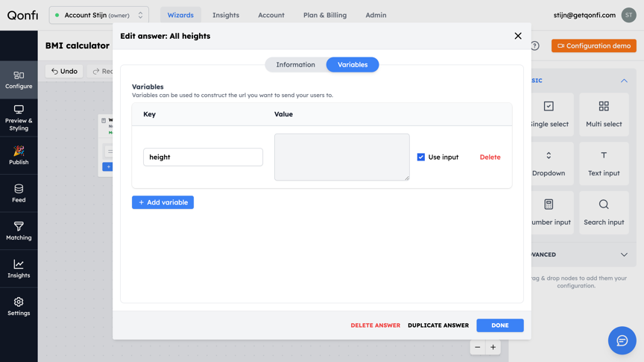Screen dimensions: 644x362
Task: Select the Search input node
Action: [x=604, y=212]
